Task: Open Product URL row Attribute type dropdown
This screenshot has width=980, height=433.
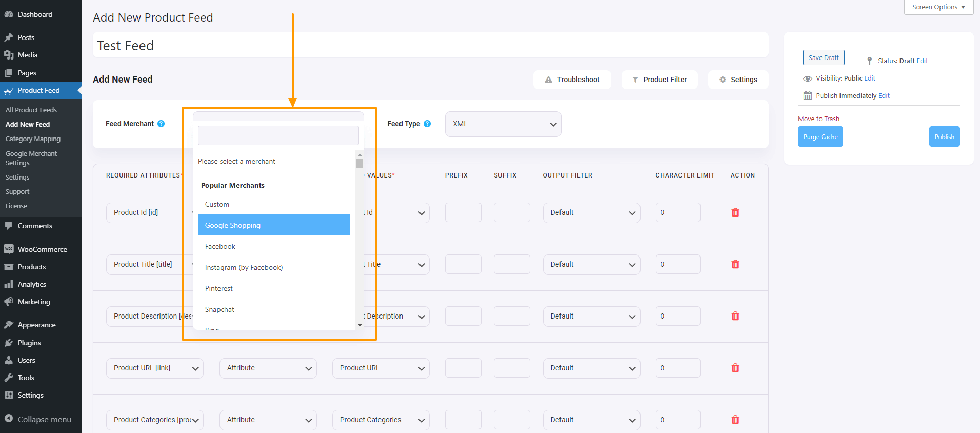Action: click(268, 368)
